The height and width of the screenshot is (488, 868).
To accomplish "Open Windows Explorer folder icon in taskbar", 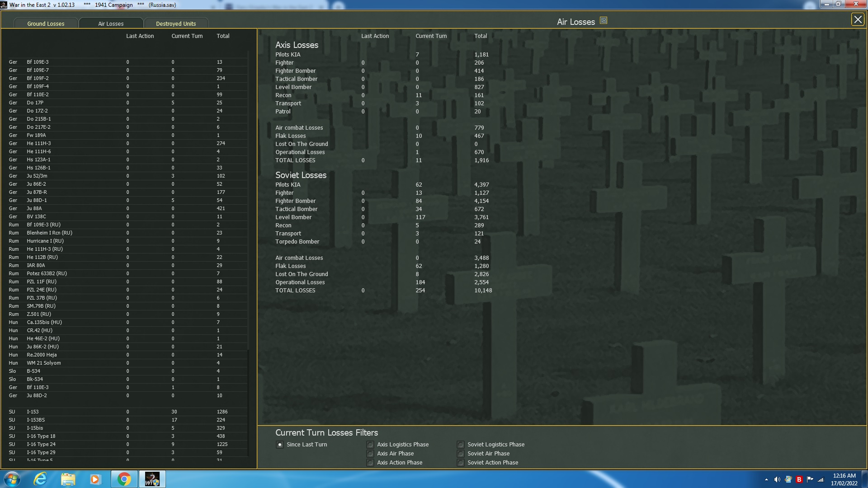I will [68, 479].
